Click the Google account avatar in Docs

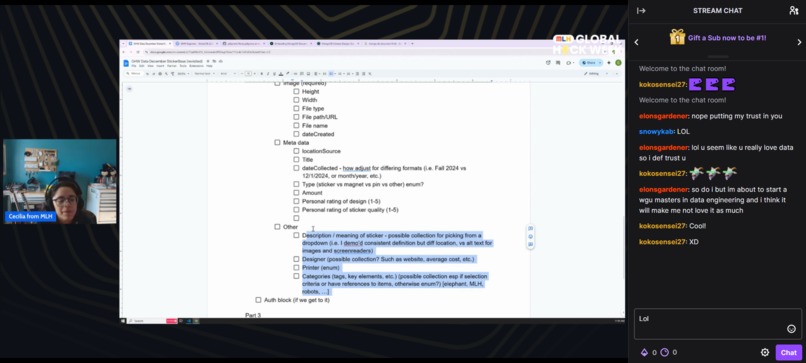pos(618,63)
